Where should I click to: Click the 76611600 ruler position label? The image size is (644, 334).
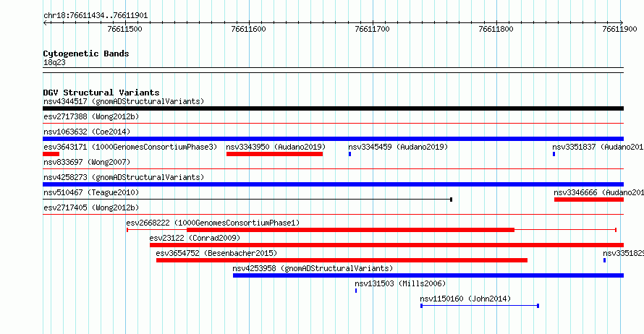pos(248,29)
